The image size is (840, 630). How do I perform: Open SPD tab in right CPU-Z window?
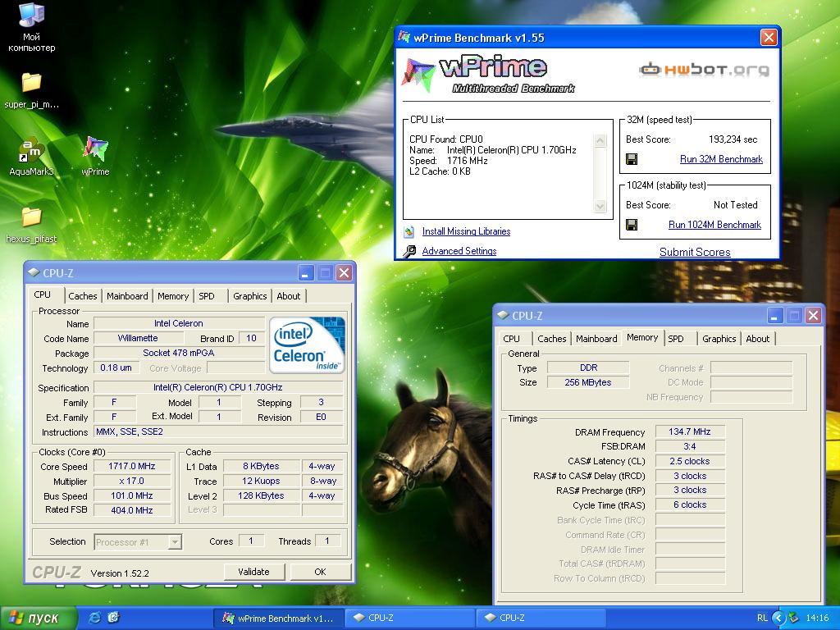pos(676,339)
